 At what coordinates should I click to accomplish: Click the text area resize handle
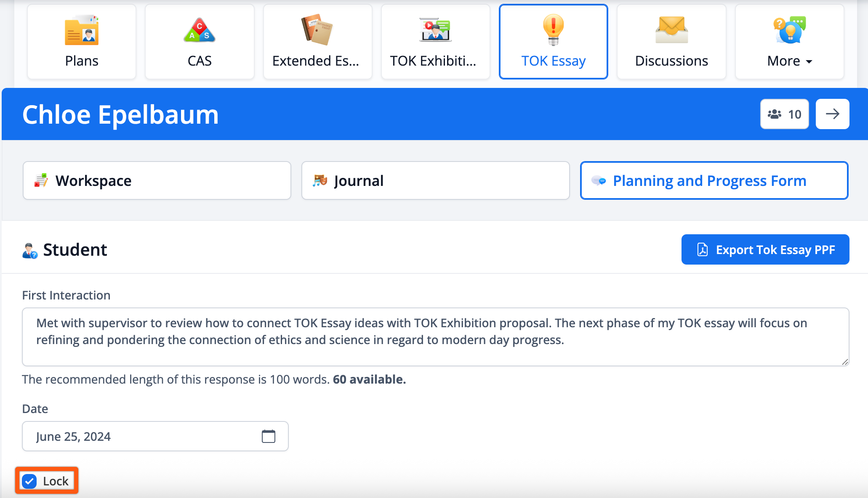point(845,362)
